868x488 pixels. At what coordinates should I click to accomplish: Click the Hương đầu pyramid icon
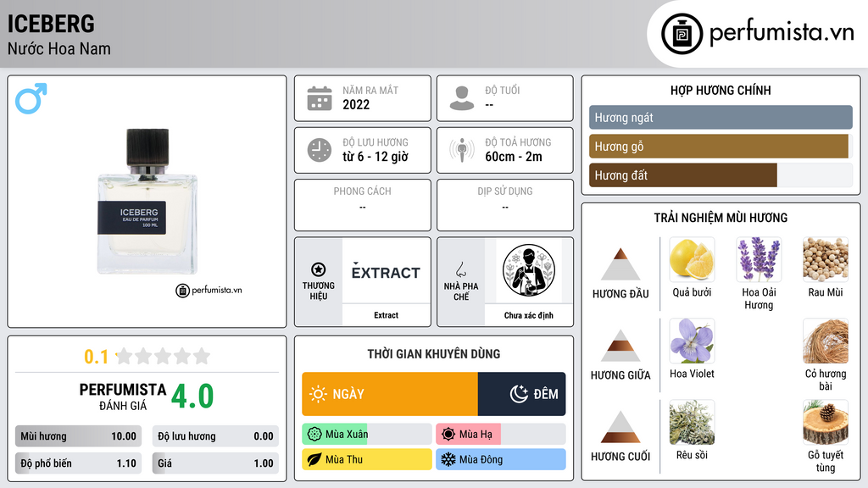[620, 264]
